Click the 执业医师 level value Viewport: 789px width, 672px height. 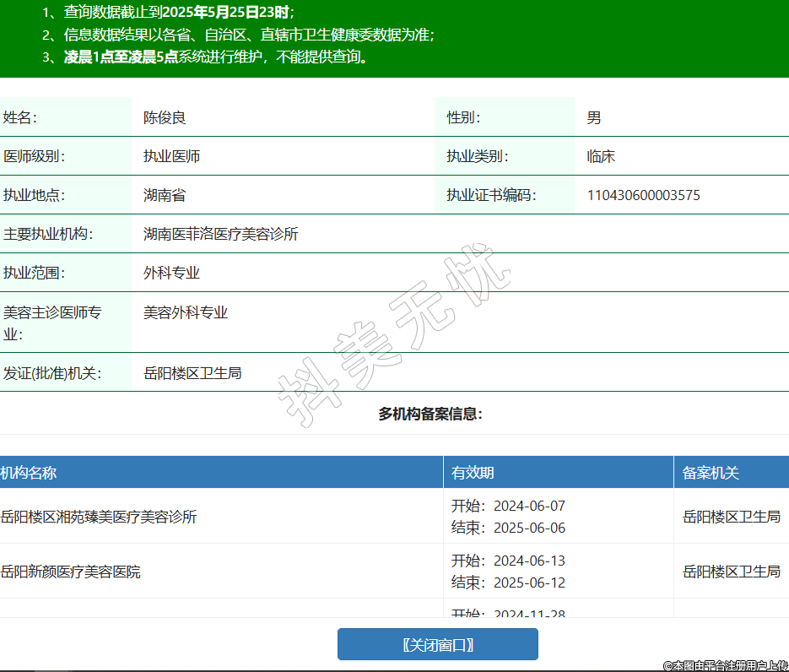point(171,157)
